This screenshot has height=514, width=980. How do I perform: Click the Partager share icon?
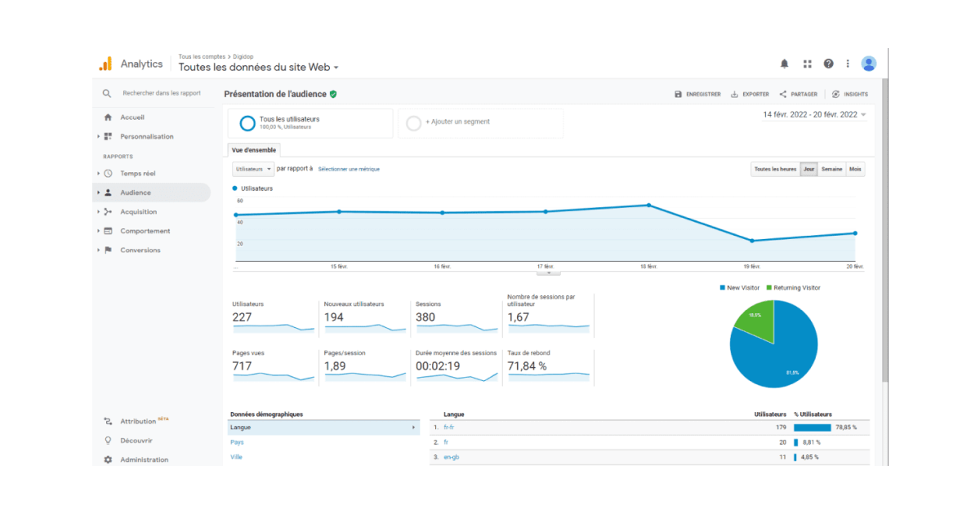pos(783,95)
